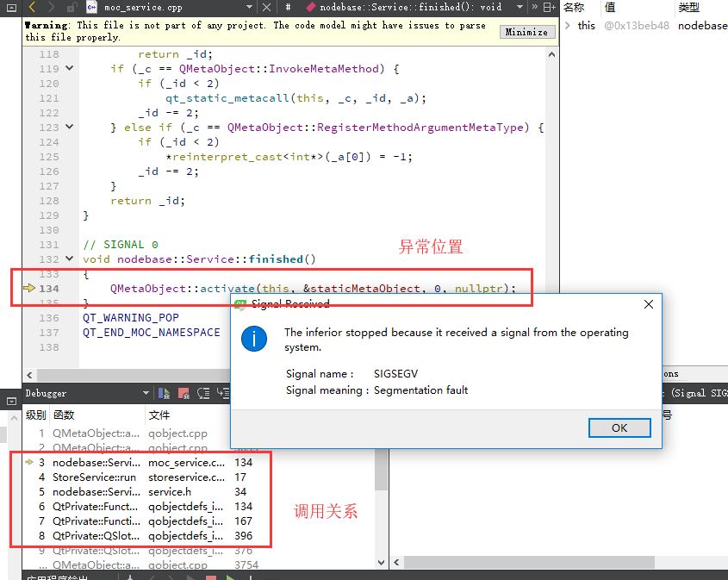The width and height of the screenshot is (728, 580).
Task: Click the split editor icon at top right
Action: coord(548,7)
